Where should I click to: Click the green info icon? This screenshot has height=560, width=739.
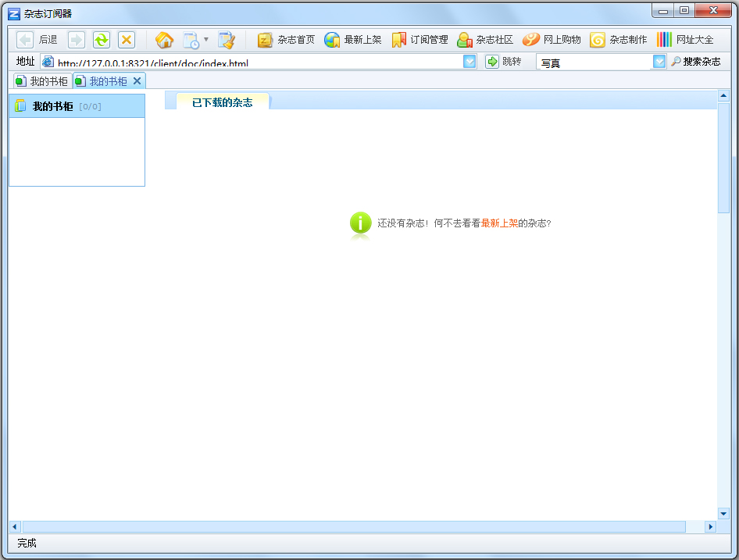point(361,223)
